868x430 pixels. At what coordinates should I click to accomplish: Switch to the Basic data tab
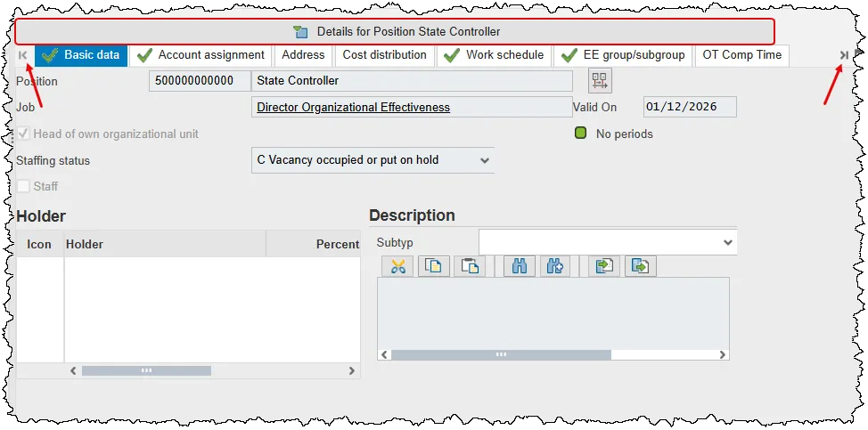pos(81,55)
